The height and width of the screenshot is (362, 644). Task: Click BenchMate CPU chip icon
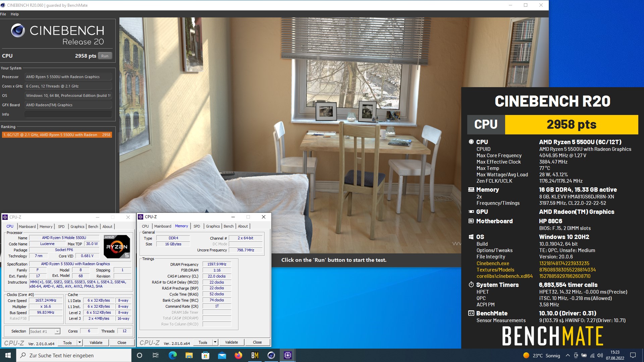pyautogui.click(x=471, y=142)
